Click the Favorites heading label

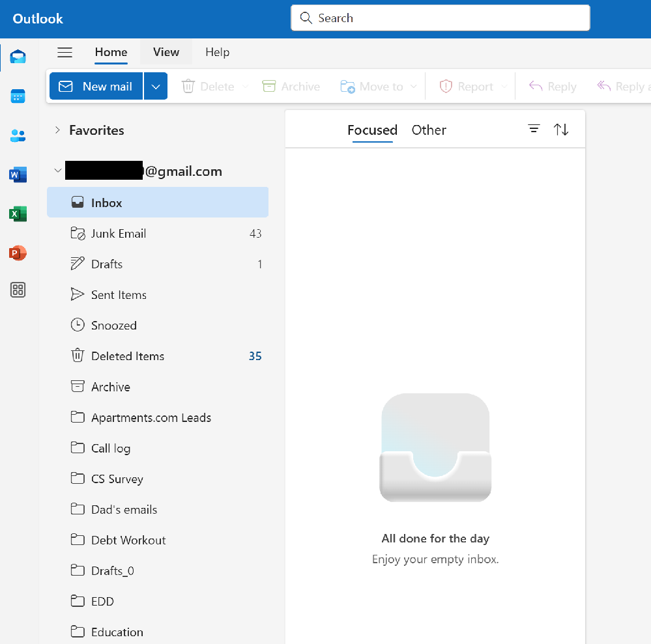point(96,130)
